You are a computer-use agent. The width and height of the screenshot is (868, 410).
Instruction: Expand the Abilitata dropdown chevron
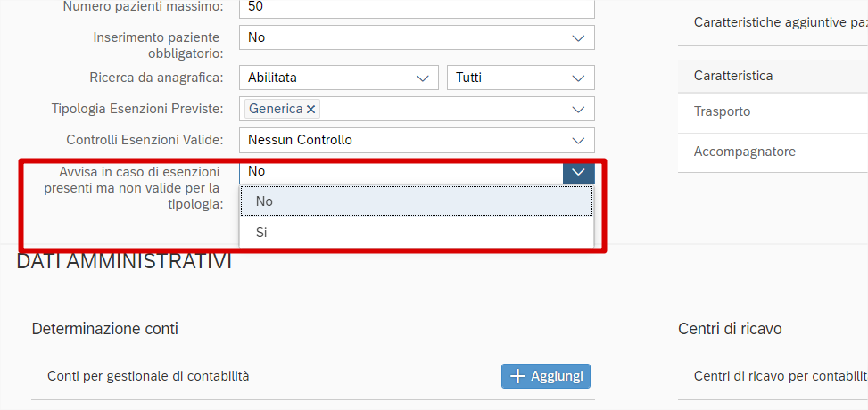pyautogui.click(x=423, y=78)
